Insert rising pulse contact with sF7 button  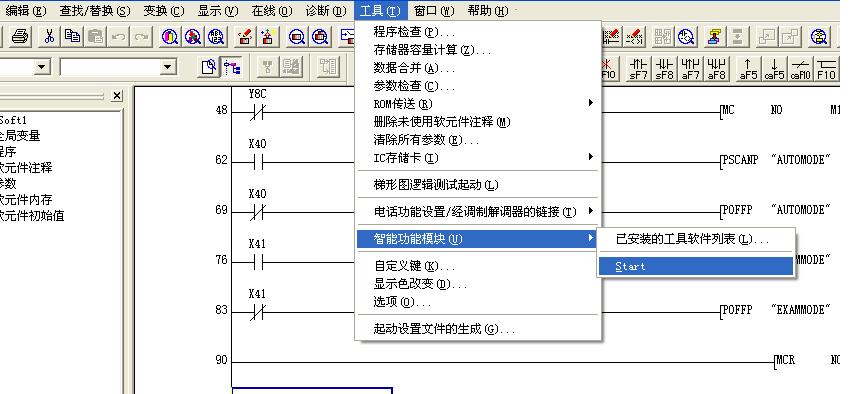tap(639, 69)
